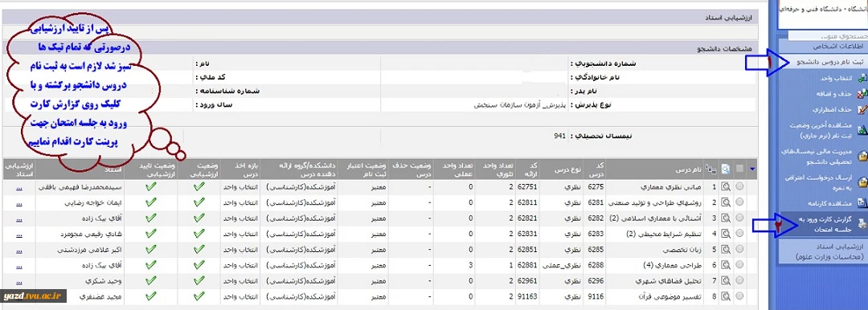Expand the اطلاعات اشخاص menu section
This screenshot has height=310, width=868.
pyautogui.click(x=837, y=47)
